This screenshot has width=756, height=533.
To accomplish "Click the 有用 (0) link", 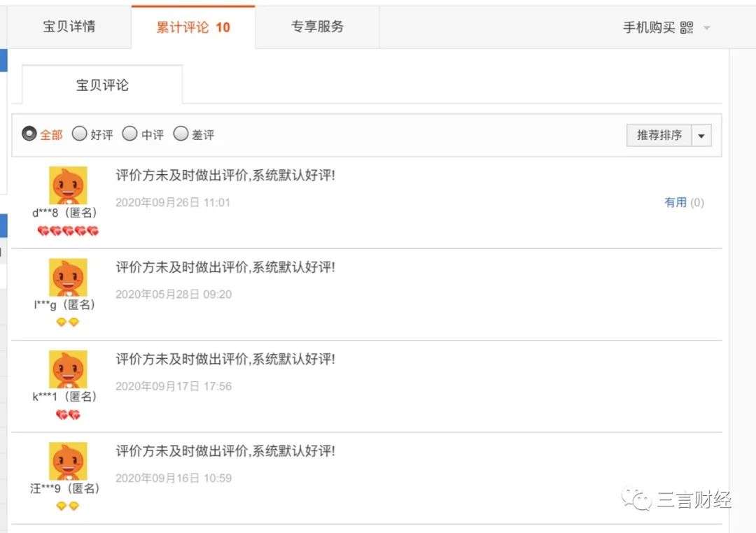I will pos(684,202).
